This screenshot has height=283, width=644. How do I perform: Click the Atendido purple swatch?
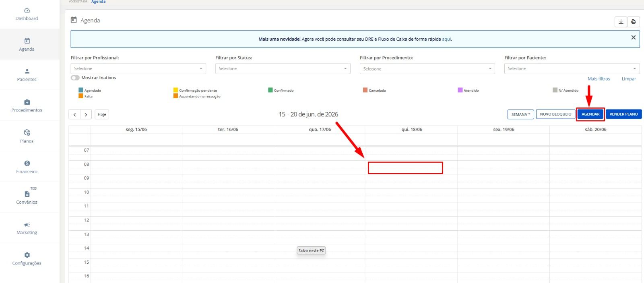click(460, 90)
